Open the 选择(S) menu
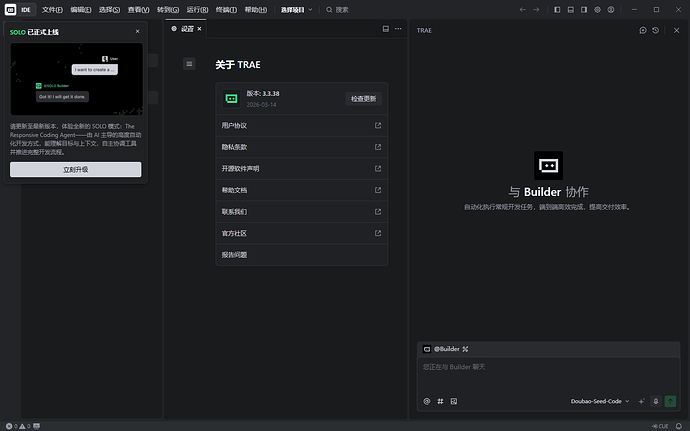The image size is (690, 431). tap(110, 10)
